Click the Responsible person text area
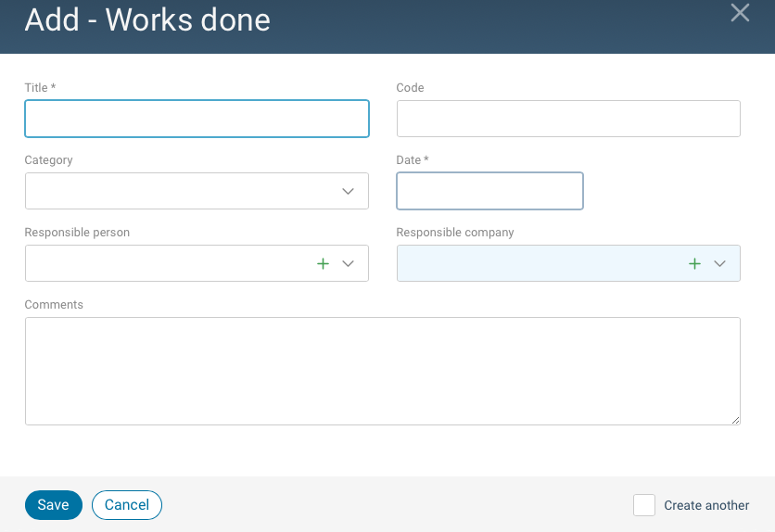The image size is (775, 532). pos(167,263)
